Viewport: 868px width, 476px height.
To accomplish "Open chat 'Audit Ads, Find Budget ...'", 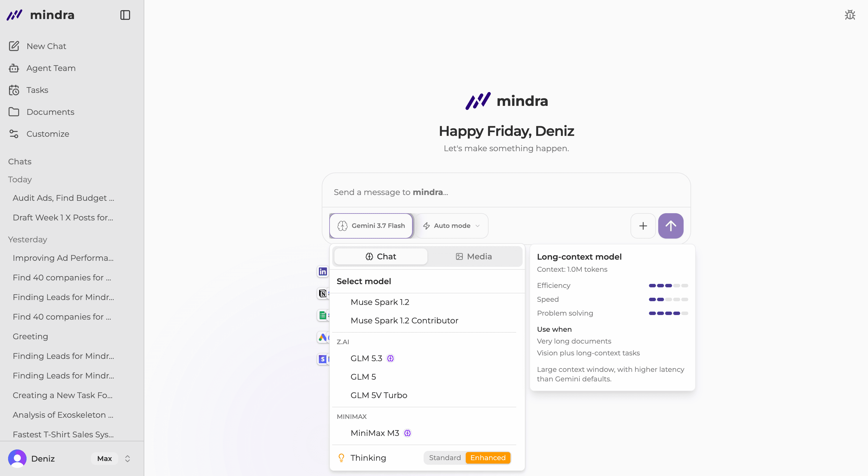I will [63, 198].
